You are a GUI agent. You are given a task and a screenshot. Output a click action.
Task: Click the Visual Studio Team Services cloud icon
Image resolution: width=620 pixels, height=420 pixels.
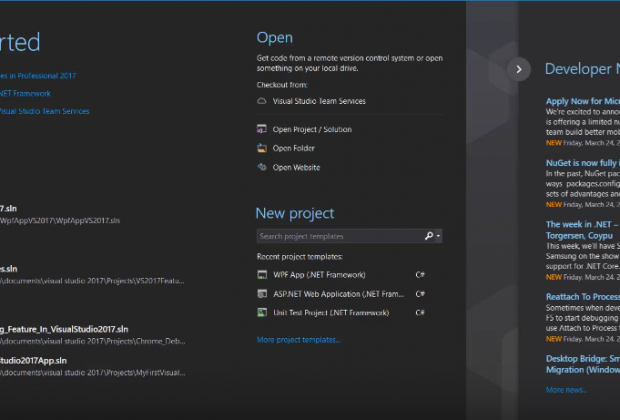point(262,101)
